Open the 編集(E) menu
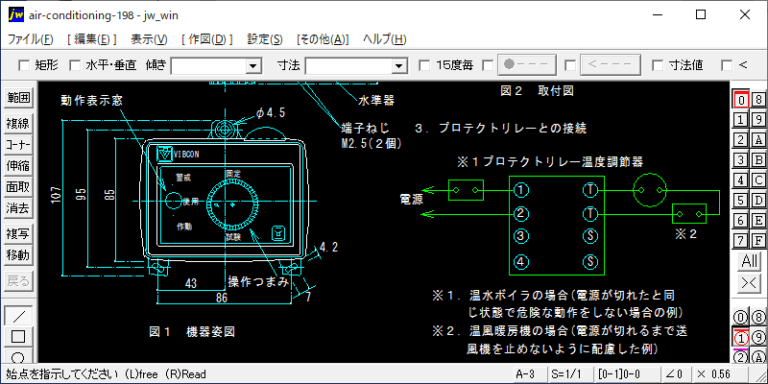The height and width of the screenshot is (384, 768). tap(92, 40)
